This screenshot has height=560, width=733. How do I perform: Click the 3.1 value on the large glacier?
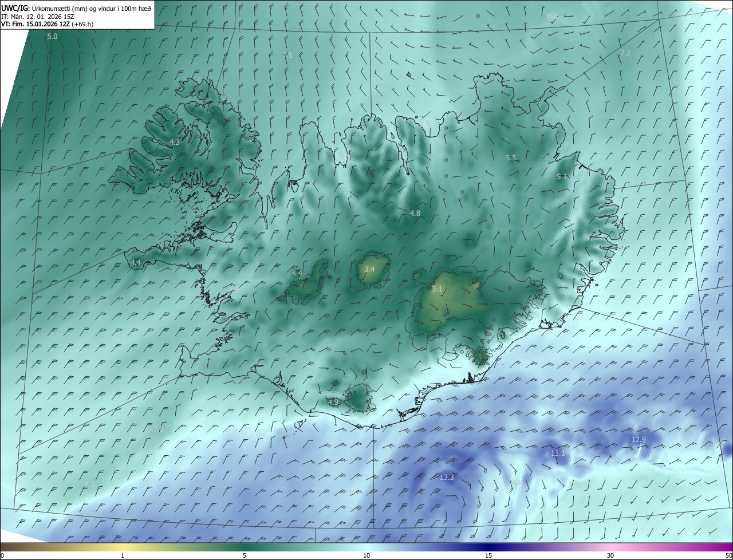coord(437,289)
